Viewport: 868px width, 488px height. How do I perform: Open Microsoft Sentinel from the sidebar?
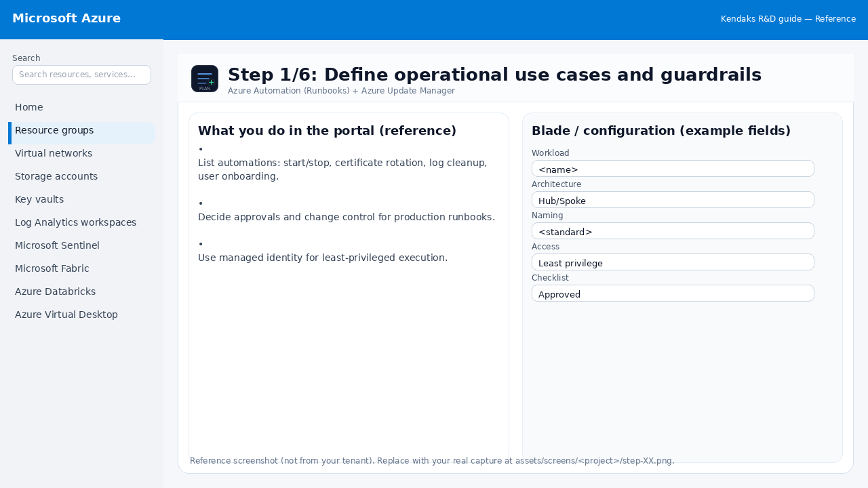point(81,245)
